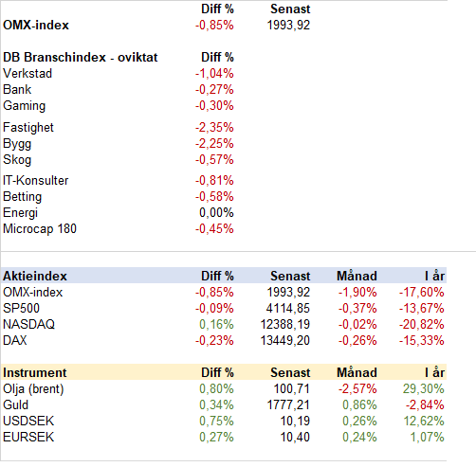The image size is (476, 467).
Task: Click IT-Konsulter's -0,81% diff value
Action: coord(214,181)
